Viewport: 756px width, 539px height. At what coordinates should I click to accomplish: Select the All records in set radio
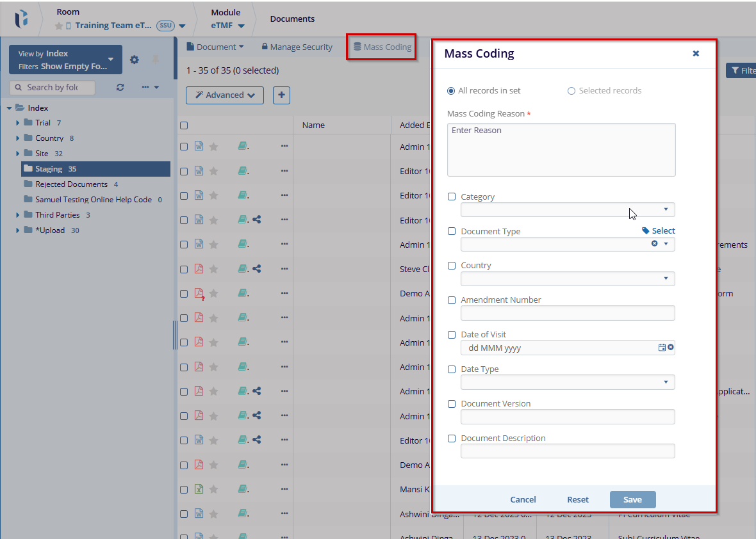(452, 91)
